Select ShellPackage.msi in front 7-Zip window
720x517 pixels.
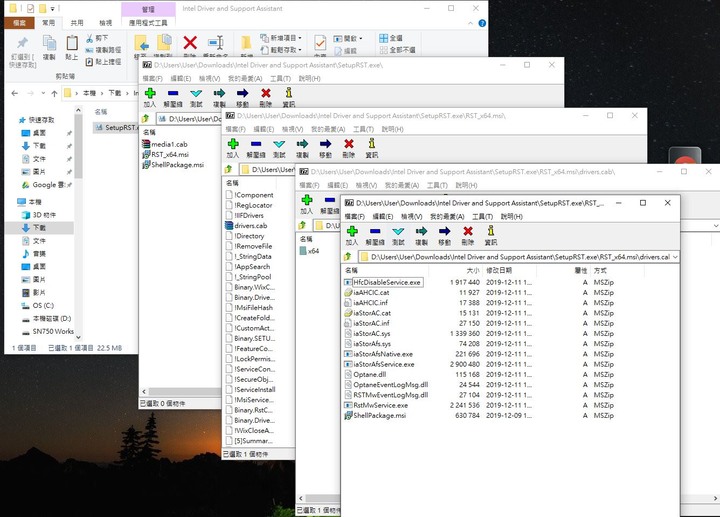click(x=379, y=416)
